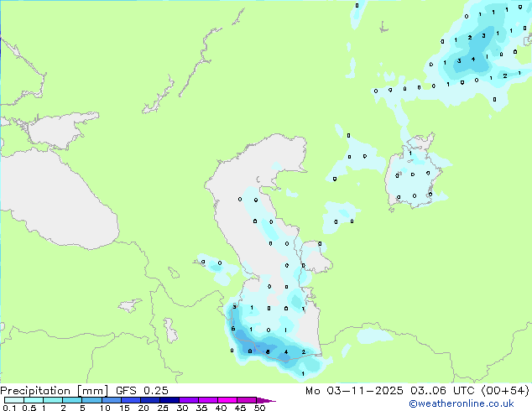532x411 pixels.
Task: Select the legend swatch between 35 and 40
Action: tap(208, 400)
